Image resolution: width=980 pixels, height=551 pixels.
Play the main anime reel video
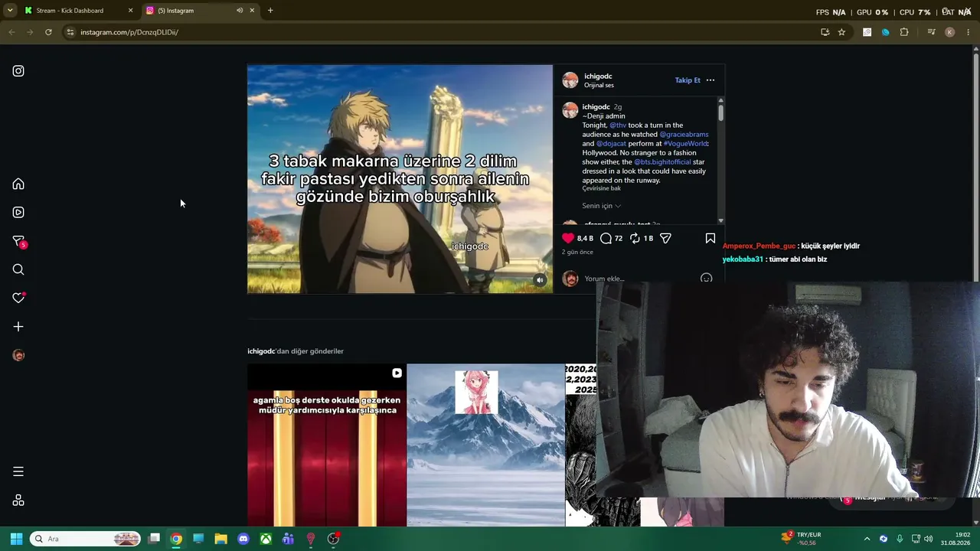pyautogui.click(x=400, y=179)
